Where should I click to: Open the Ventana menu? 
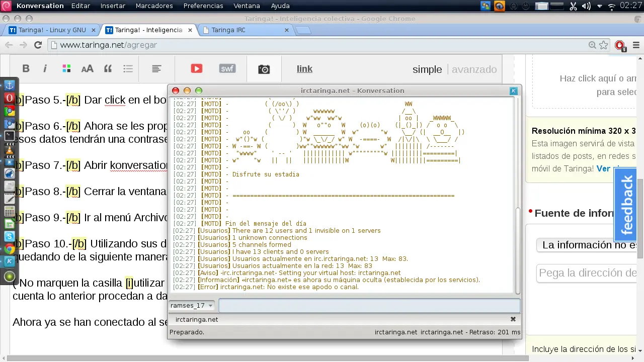click(x=247, y=6)
